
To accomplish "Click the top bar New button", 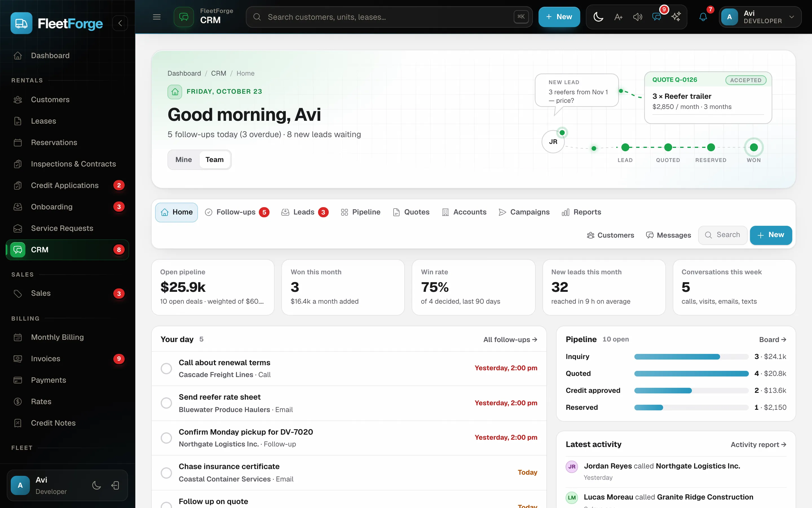I will [x=559, y=17].
